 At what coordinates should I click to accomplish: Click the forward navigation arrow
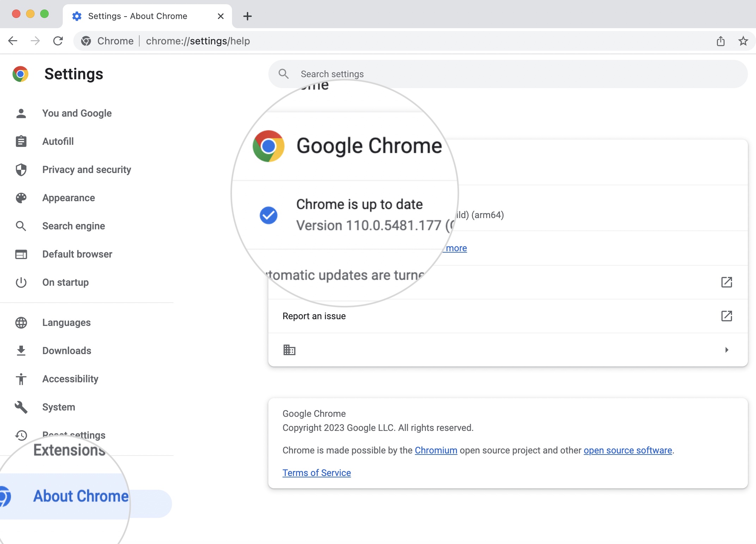click(35, 41)
